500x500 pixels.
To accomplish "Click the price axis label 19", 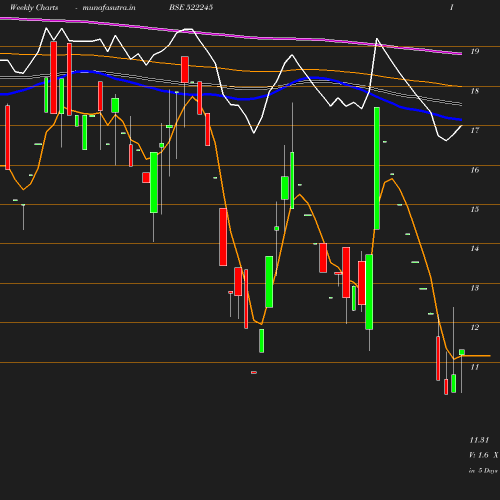I will pos(475,51).
